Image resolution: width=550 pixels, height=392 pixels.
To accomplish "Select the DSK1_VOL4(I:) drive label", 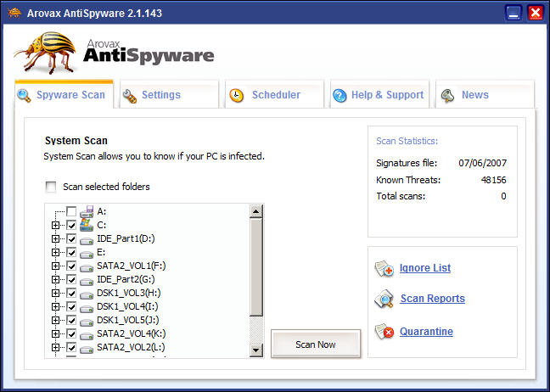I will point(127,306).
